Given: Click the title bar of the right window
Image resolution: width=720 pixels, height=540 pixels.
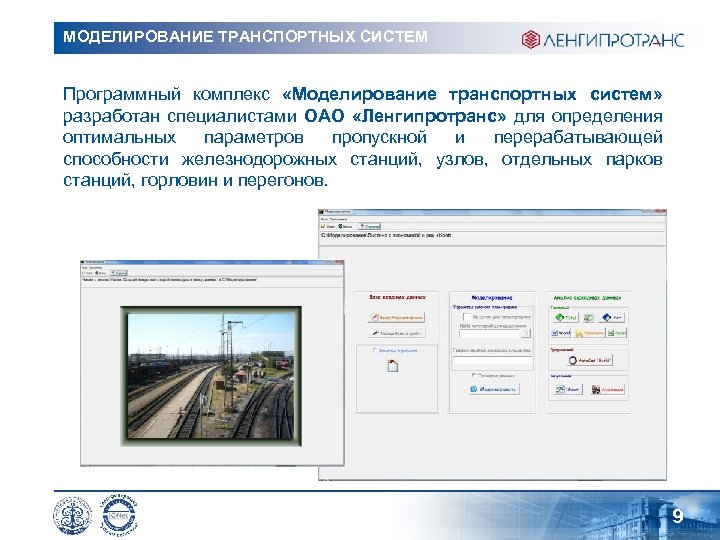Looking at the screenshot, I should click(491, 212).
